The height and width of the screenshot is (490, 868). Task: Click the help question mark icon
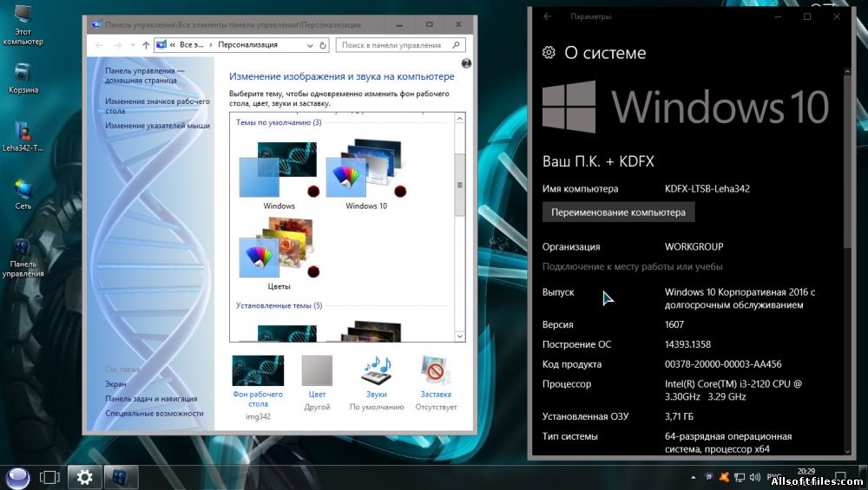466,63
